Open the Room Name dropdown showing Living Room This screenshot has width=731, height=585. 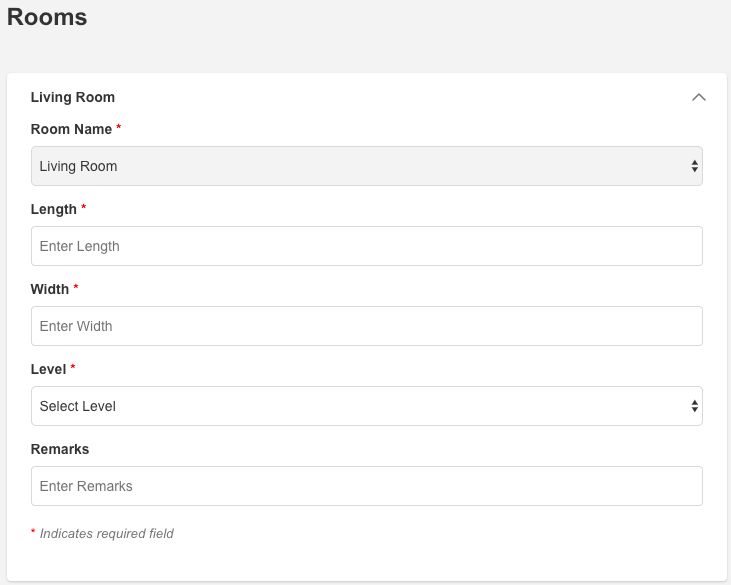coord(366,166)
